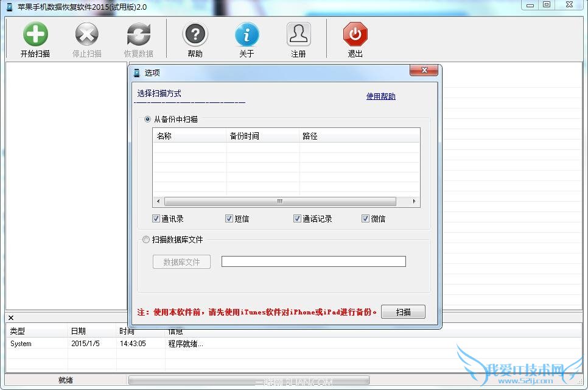Click the 程序就绪 message cell
This screenshot has height=390, width=588.
pos(186,344)
